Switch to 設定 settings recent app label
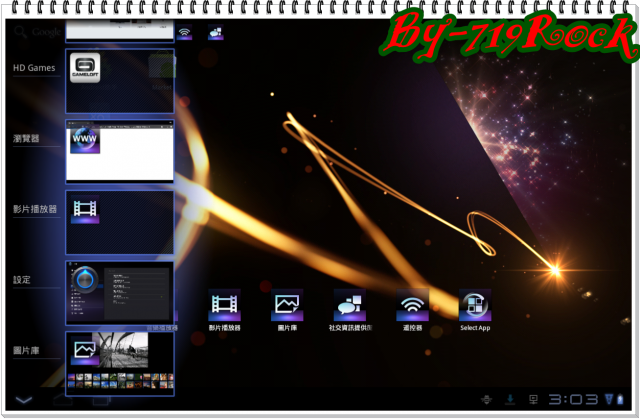The width and height of the screenshot is (640, 419). click(22, 280)
